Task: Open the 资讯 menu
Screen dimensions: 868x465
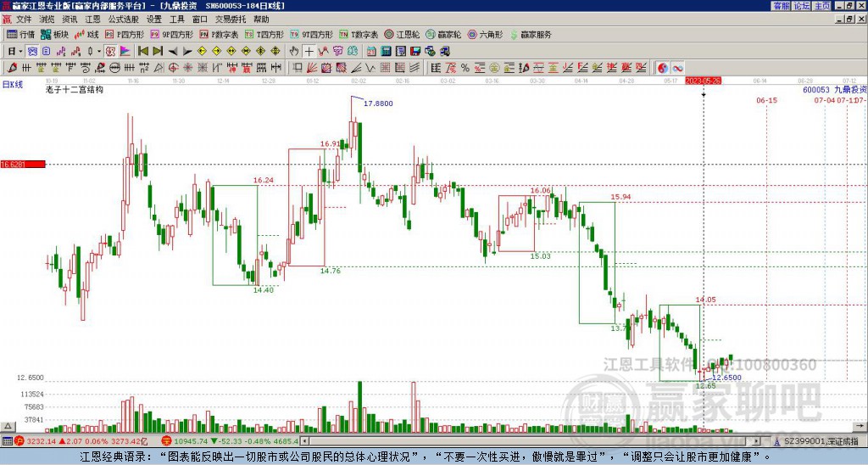Action: [70, 20]
